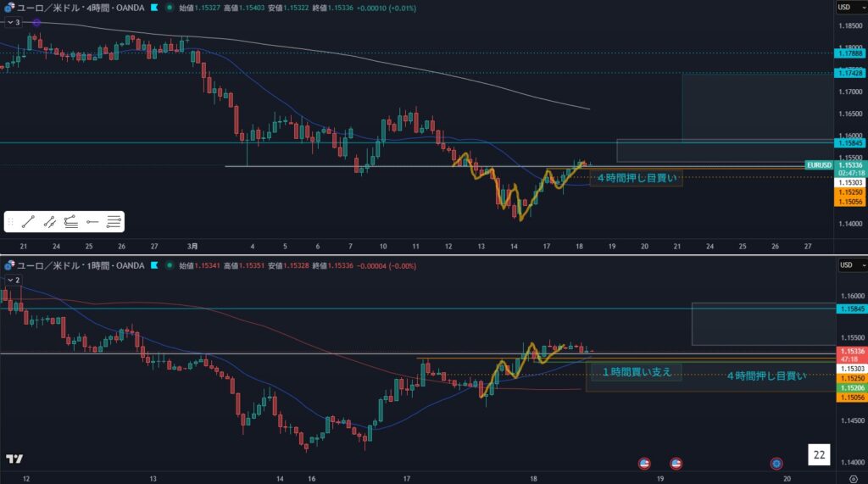This screenshot has height=484, width=868.
Task: Open the USD currency dropdown on lower chart
Action: [844, 265]
